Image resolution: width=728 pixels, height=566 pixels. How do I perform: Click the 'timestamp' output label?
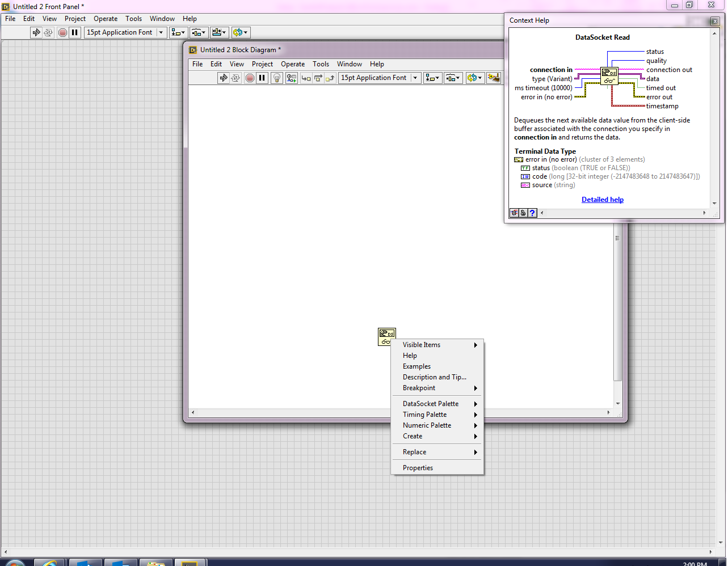(662, 106)
